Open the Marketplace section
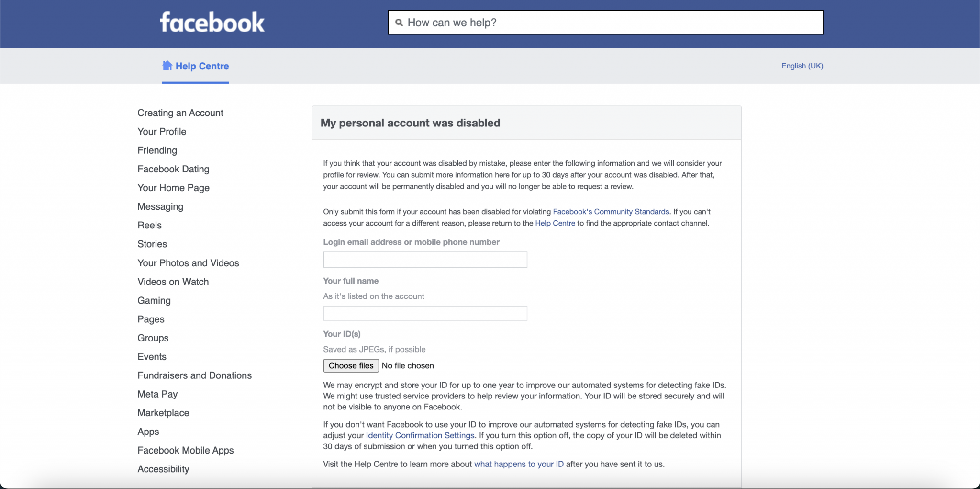 click(163, 412)
